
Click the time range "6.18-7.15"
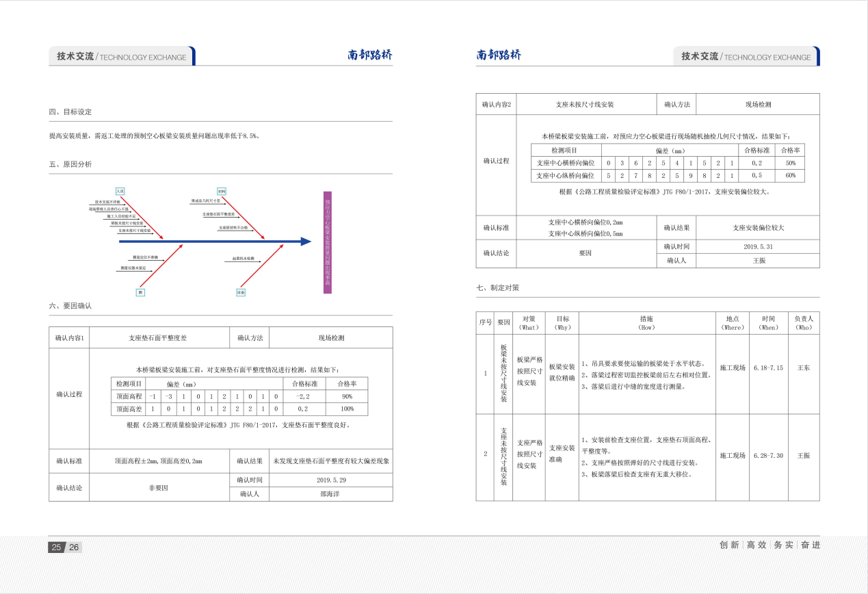click(x=768, y=368)
